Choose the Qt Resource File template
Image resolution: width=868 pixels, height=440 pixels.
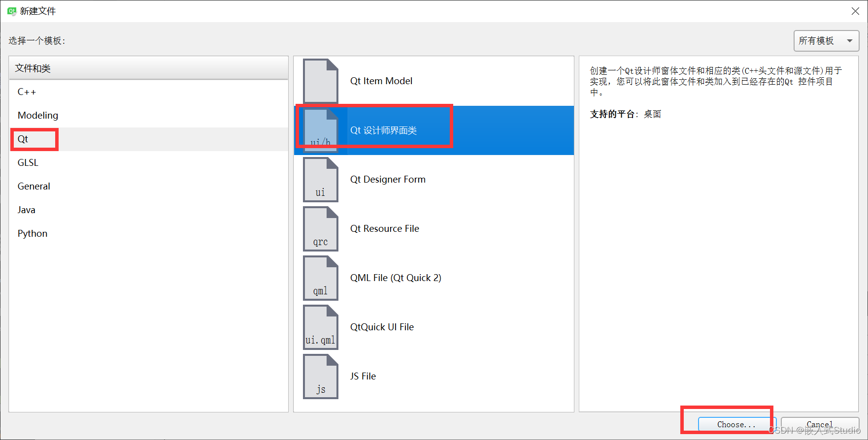(434, 229)
